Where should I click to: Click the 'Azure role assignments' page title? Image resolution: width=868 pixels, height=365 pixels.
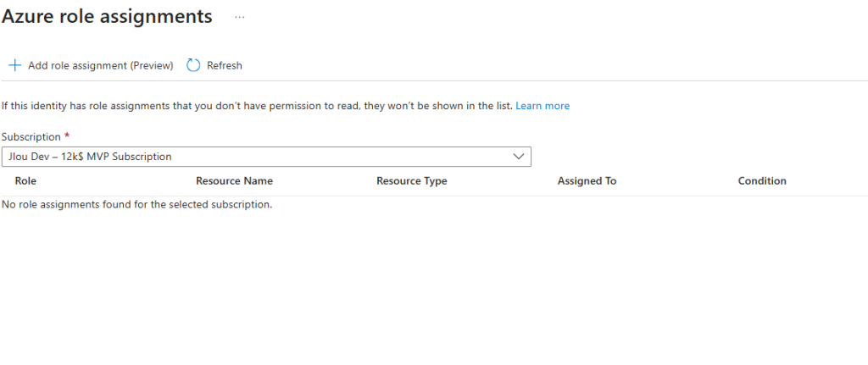coord(108,16)
